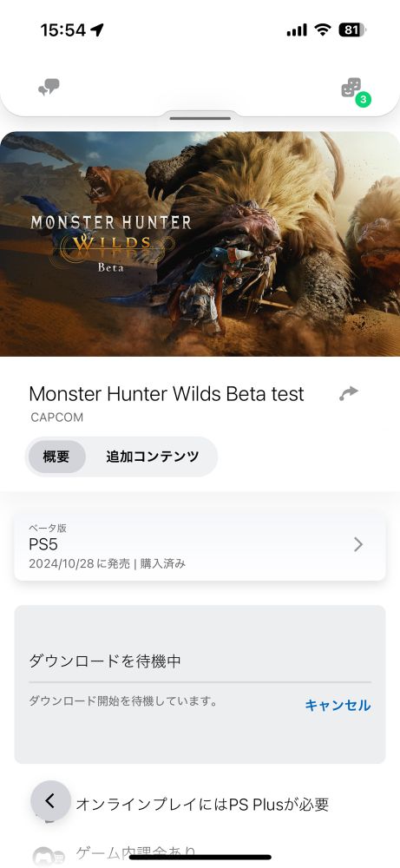Open the Monster Hunter Wilds banner image

point(200,244)
